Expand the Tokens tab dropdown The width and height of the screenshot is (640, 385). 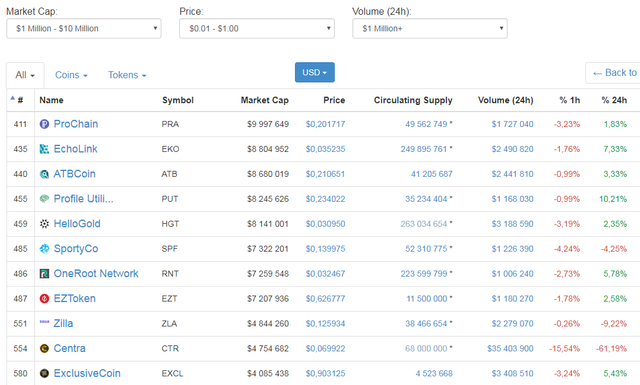click(127, 75)
